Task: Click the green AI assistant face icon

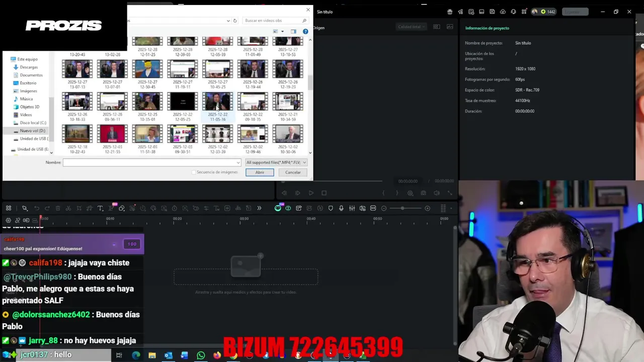Action: [278, 208]
